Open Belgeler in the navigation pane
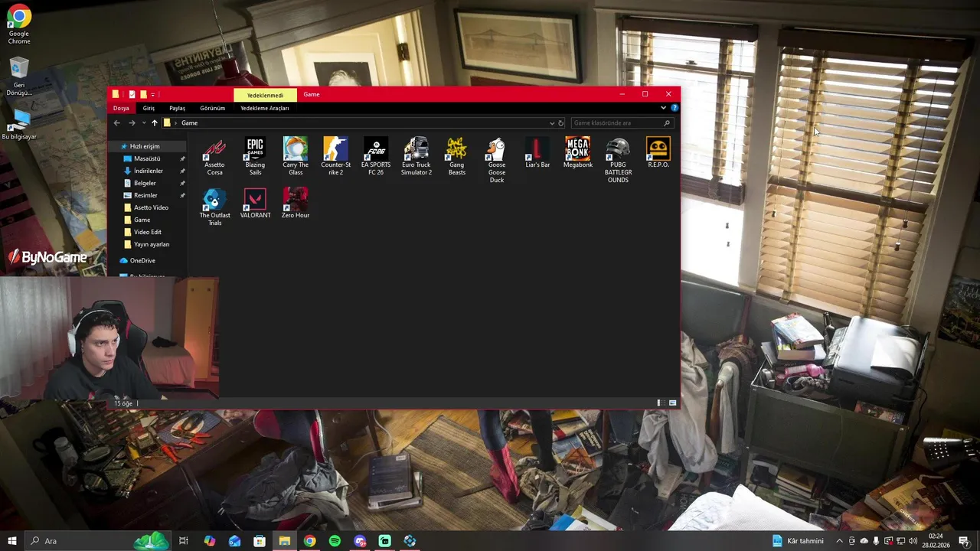Image resolution: width=980 pixels, height=551 pixels. [145, 183]
